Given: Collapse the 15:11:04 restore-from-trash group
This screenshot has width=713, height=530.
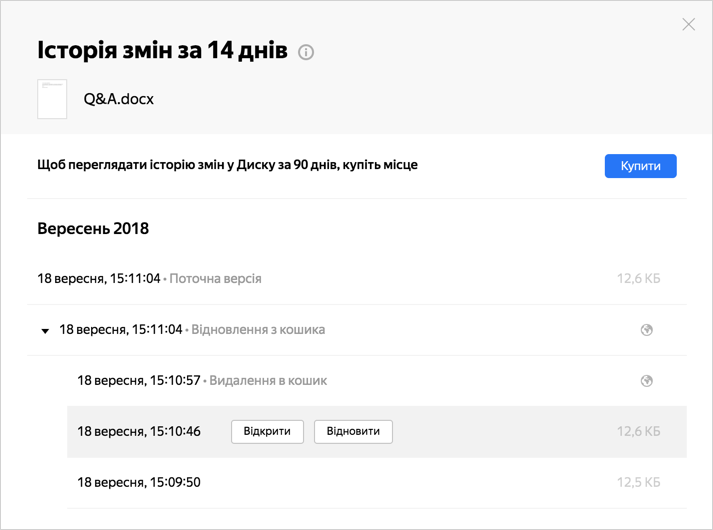Looking at the screenshot, I should [x=45, y=330].
